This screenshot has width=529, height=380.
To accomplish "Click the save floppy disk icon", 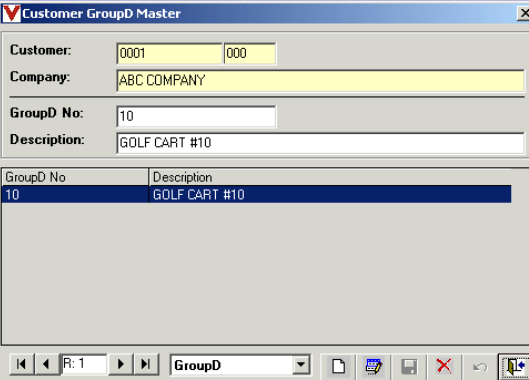I will tap(409, 366).
